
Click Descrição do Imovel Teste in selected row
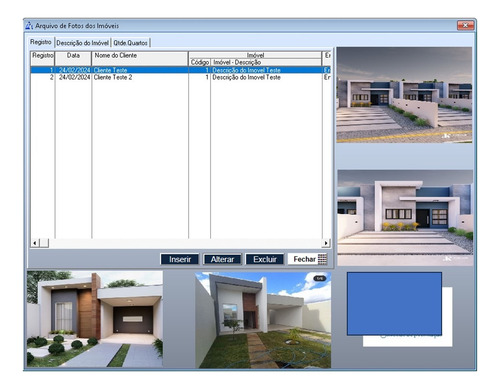pos(246,70)
